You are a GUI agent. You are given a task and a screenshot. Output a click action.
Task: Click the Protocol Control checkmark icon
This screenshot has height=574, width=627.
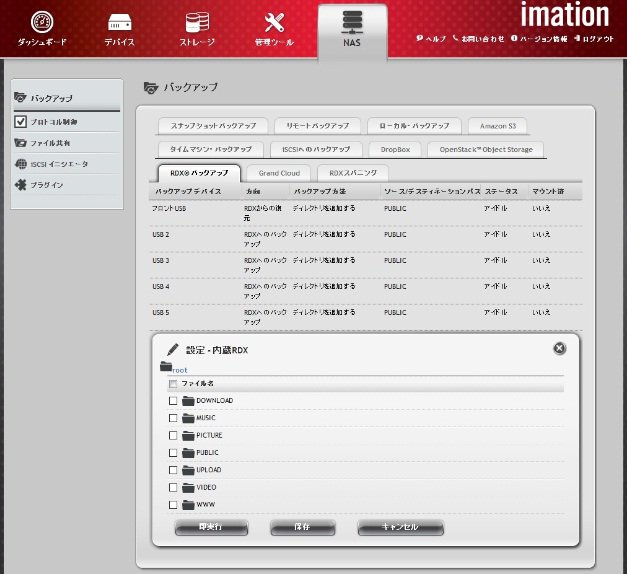click(x=20, y=122)
